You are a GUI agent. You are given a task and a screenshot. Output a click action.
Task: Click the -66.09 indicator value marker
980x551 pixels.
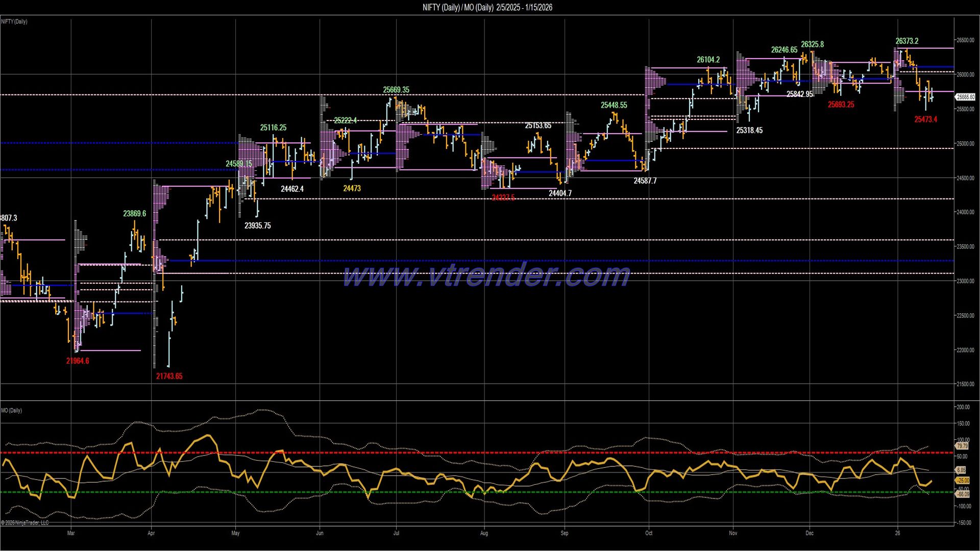coord(964,493)
